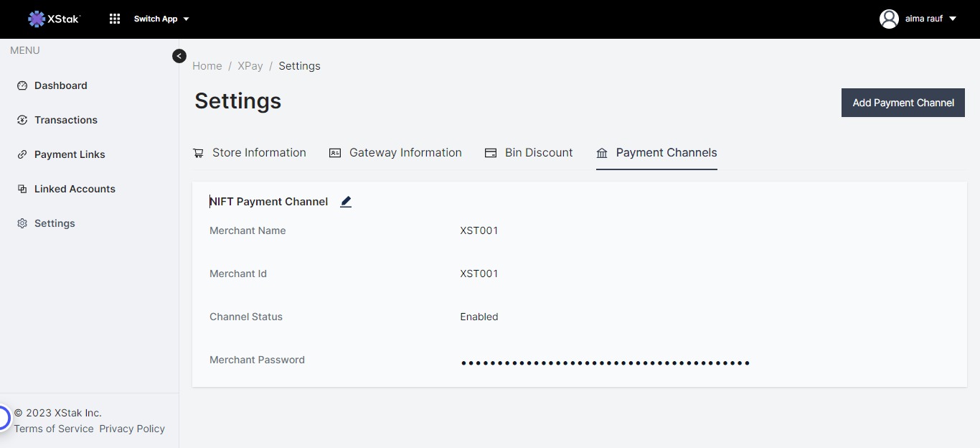Screen dimensions: 980x448
Task: Click the Transactions sidebar icon
Action: point(22,120)
